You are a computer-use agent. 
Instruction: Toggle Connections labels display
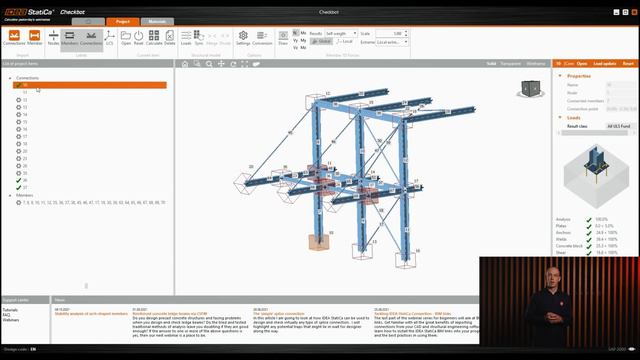coord(91,38)
